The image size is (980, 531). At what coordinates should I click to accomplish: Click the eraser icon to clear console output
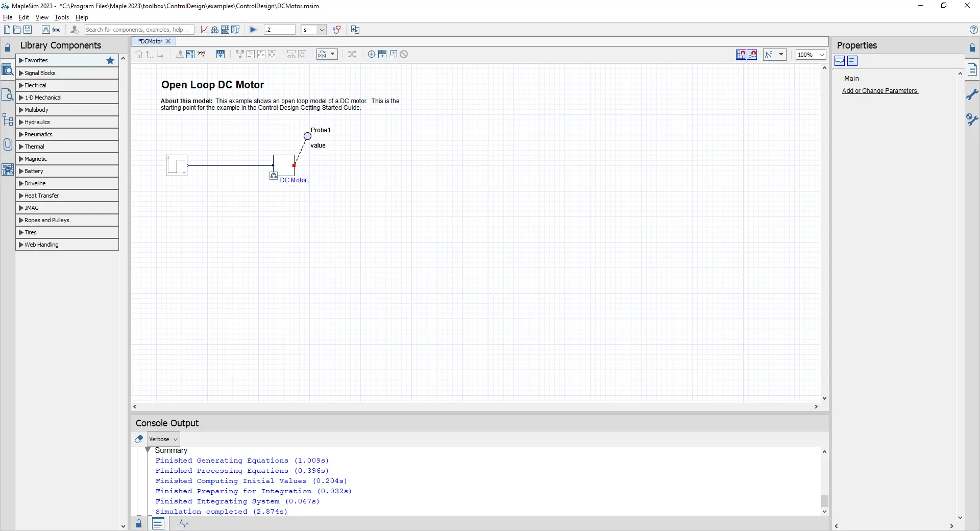point(139,439)
